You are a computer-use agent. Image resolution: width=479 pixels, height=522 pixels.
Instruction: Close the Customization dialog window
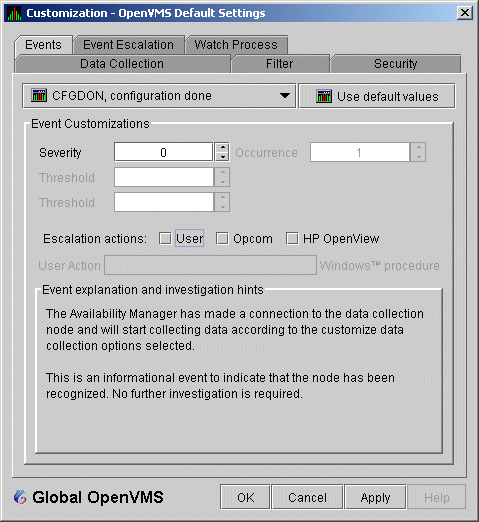(x=465, y=13)
